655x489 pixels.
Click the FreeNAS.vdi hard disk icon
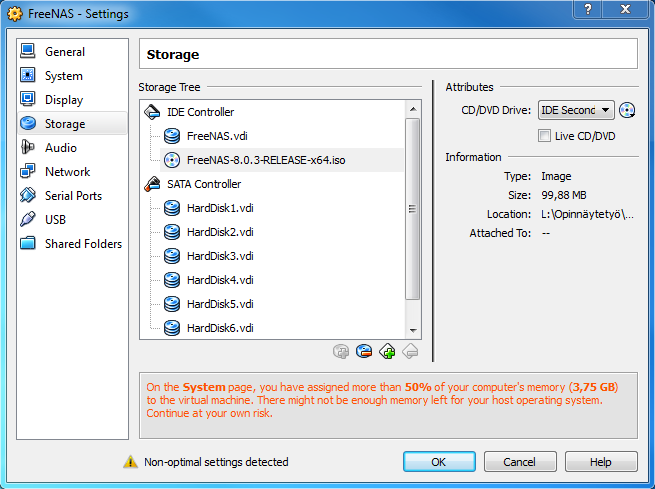172,136
